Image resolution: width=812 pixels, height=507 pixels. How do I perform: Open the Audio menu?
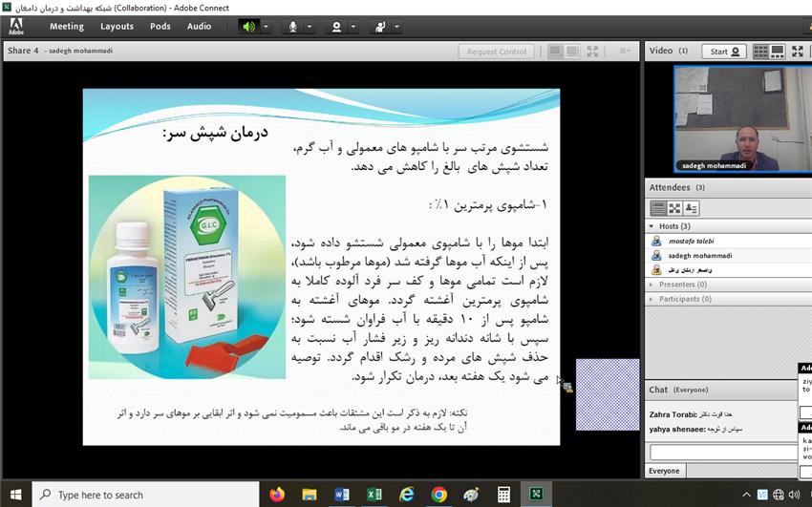(199, 27)
